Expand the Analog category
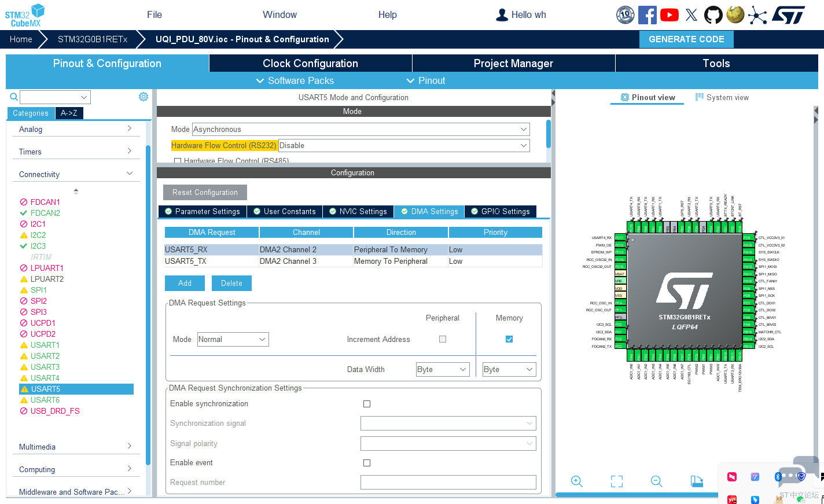824x504 pixels. point(76,129)
